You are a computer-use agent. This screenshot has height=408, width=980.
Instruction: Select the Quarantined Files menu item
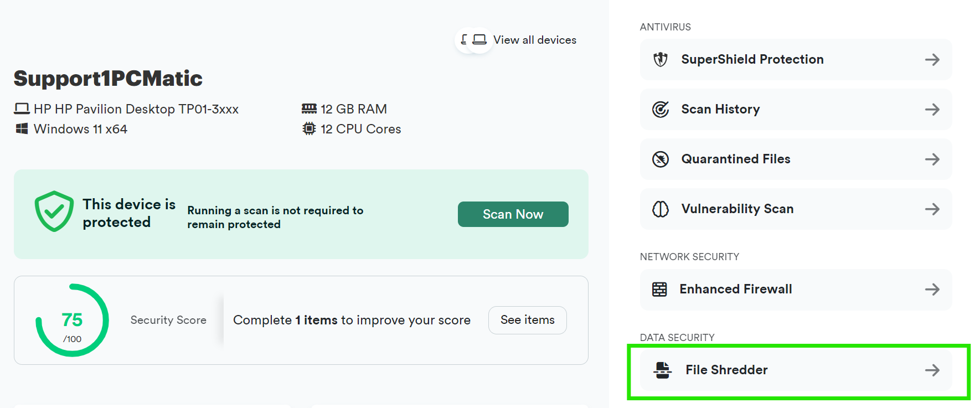(796, 159)
